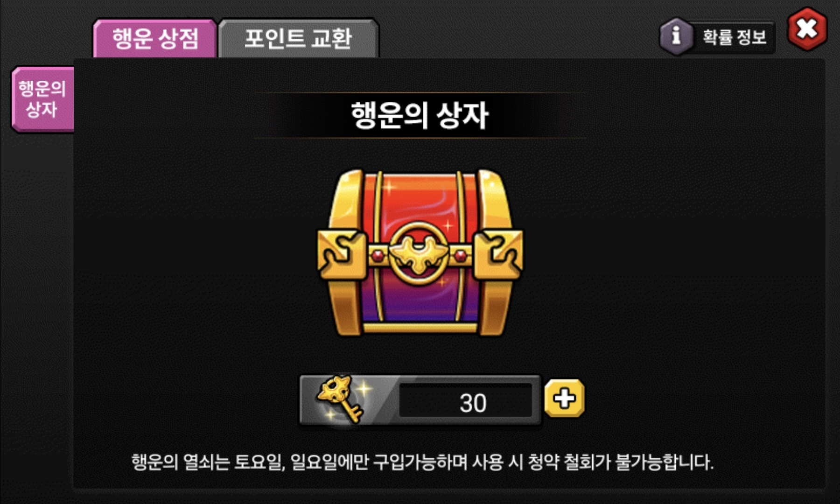
Task: Add keys with yellow plus button
Action: coord(565,399)
